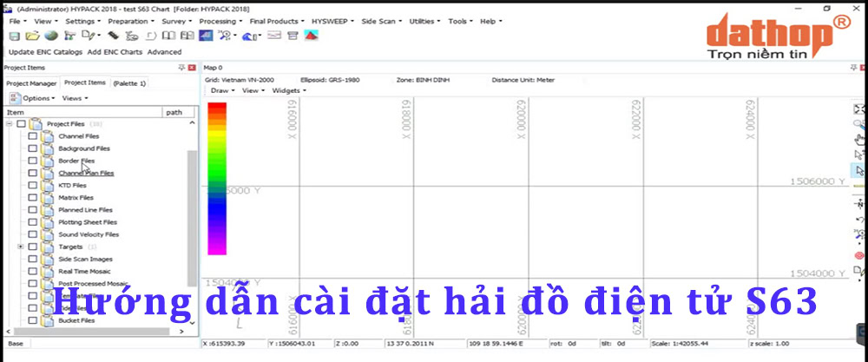Click the tree vertical scrollbar thumb
Viewport: 868px width, 362px height.
click(x=192, y=219)
